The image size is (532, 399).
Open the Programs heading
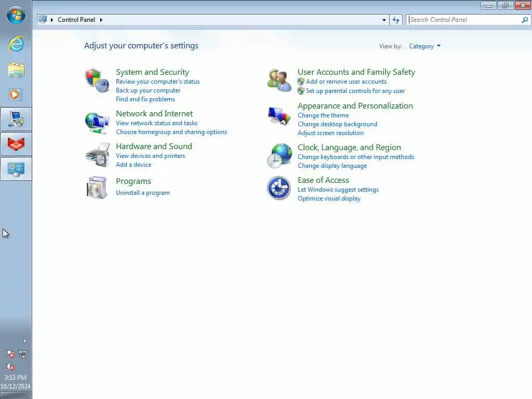[x=134, y=181]
